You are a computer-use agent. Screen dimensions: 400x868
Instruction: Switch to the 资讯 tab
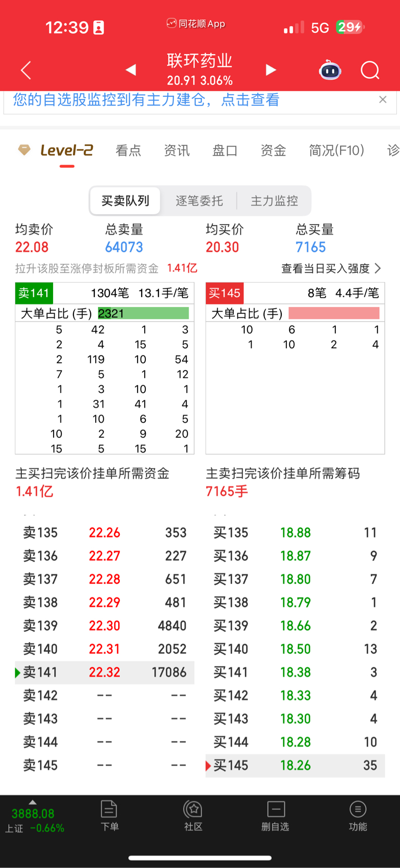click(x=177, y=151)
